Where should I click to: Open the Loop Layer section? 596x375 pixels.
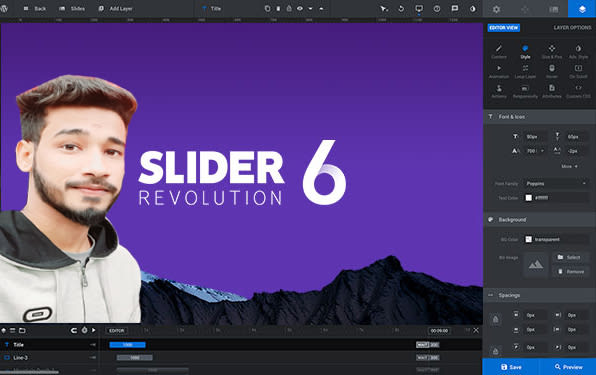525,71
